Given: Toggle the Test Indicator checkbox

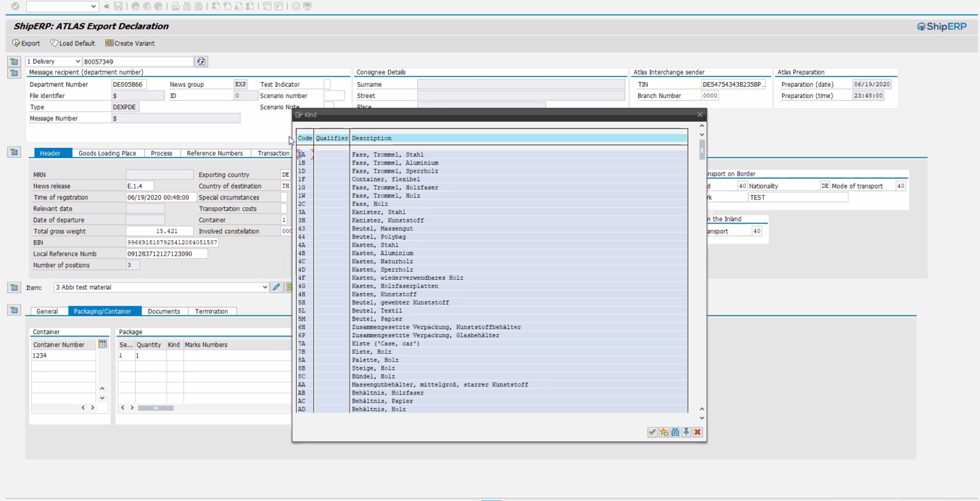Looking at the screenshot, I should [x=327, y=84].
